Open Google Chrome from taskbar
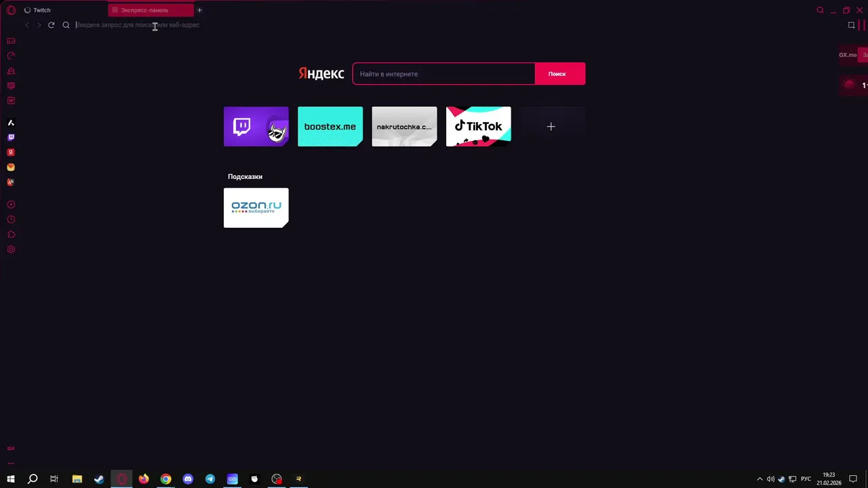Viewport: 868px width, 488px height. click(x=165, y=479)
